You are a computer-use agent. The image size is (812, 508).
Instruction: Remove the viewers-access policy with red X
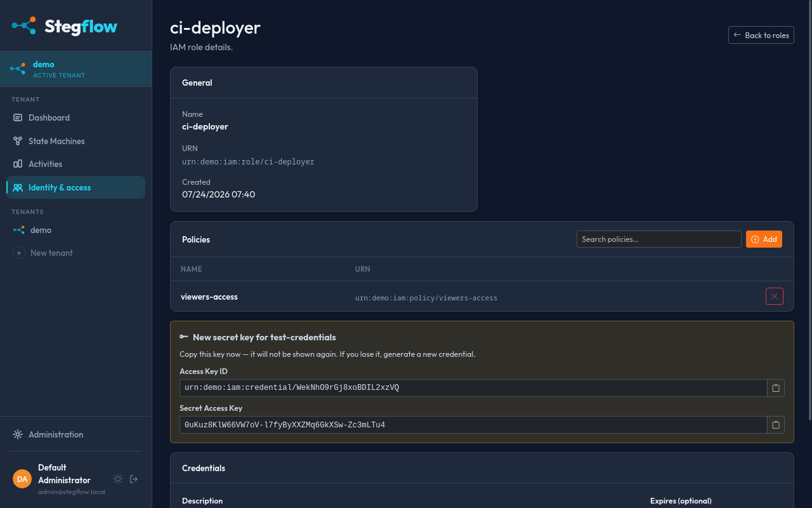pyautogui.click(x=775, y=297)
